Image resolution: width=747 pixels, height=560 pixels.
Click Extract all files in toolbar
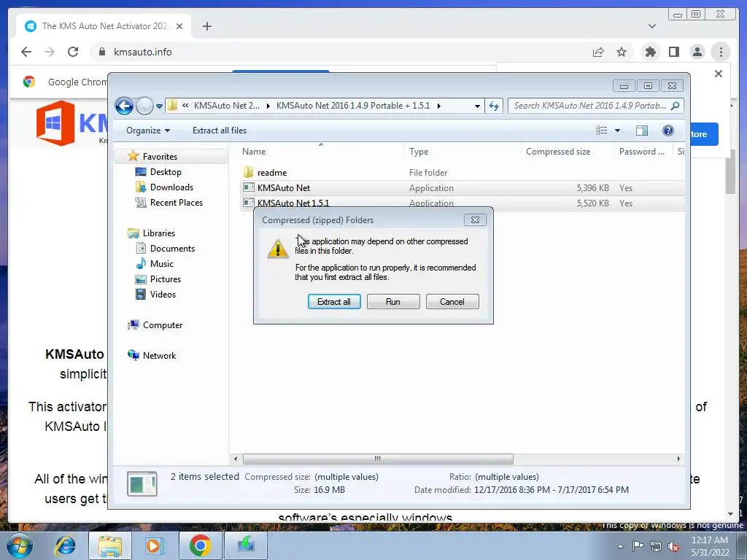tap(220, 130)
